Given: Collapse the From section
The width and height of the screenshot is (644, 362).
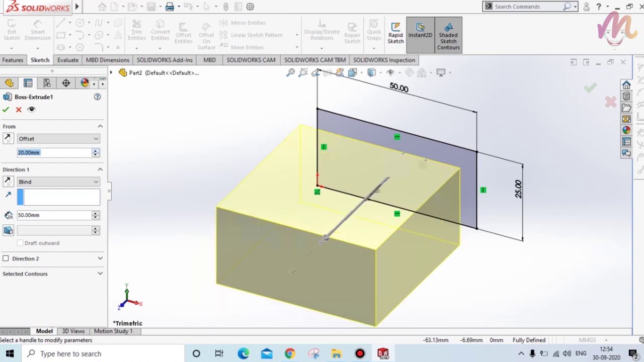Looking at the screenshot, I should [x=100, y=126].
